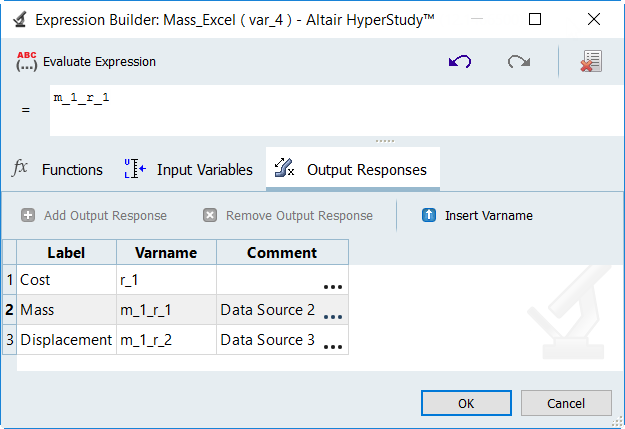The image size is (625, 429).
Task: Expand the Mass comment ellipsis
Action: coord(333,317)
